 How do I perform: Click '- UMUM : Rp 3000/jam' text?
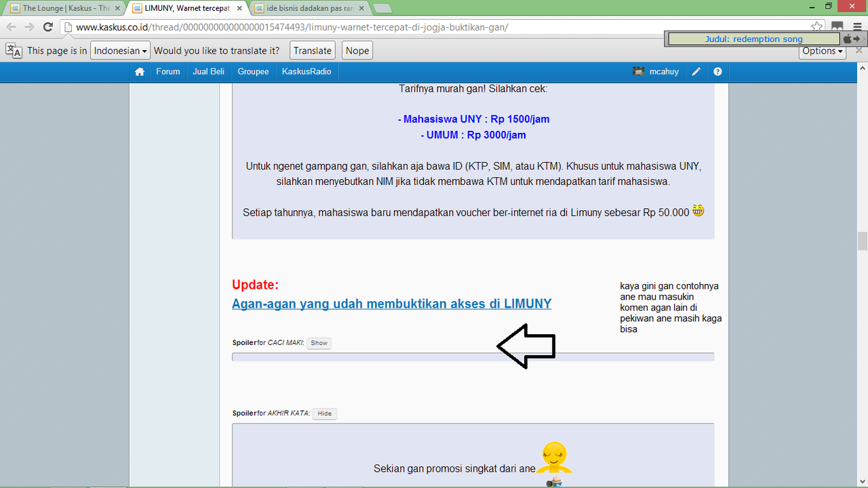pos(473,135)
